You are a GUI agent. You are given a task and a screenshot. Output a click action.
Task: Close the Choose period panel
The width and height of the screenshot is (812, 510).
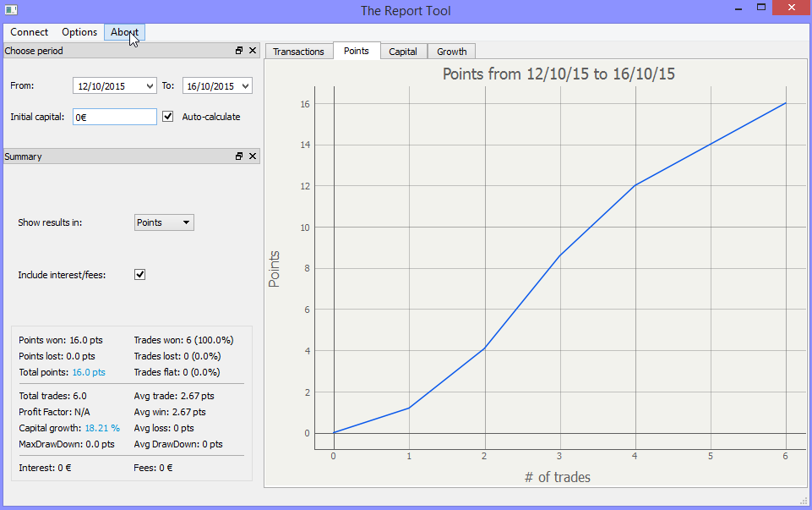coord(253,50)
